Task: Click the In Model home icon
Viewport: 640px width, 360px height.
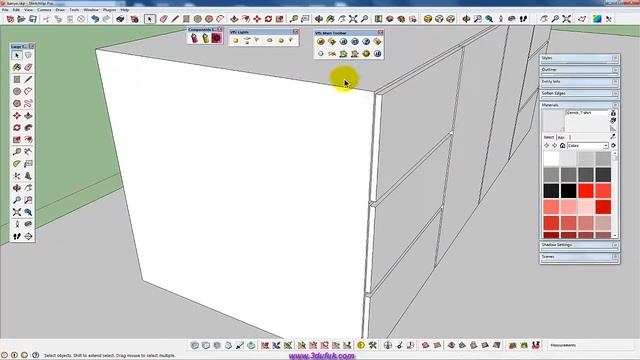Action: click(x=562, y=146)
